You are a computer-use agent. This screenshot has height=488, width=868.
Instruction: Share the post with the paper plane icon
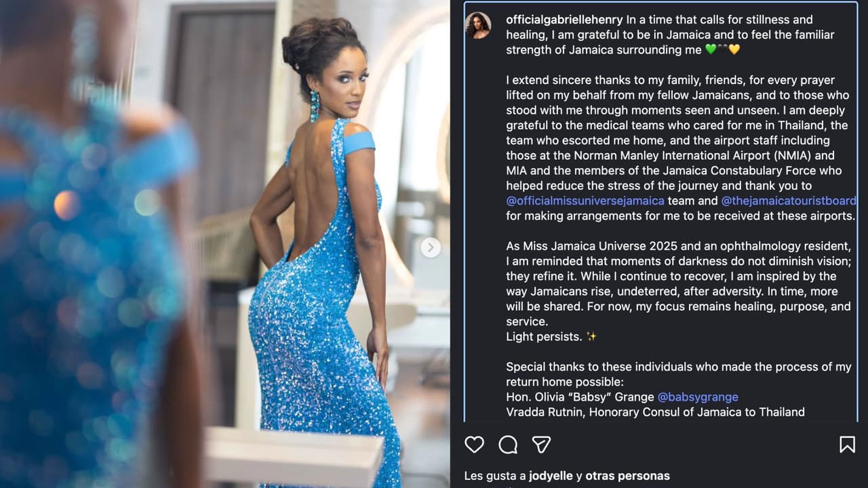click(x=540, y=445)
